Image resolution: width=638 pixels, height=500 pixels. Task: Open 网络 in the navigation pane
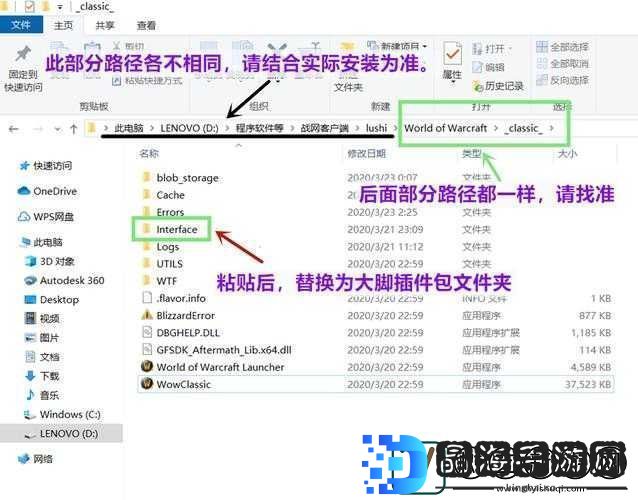tap(36, 459)
